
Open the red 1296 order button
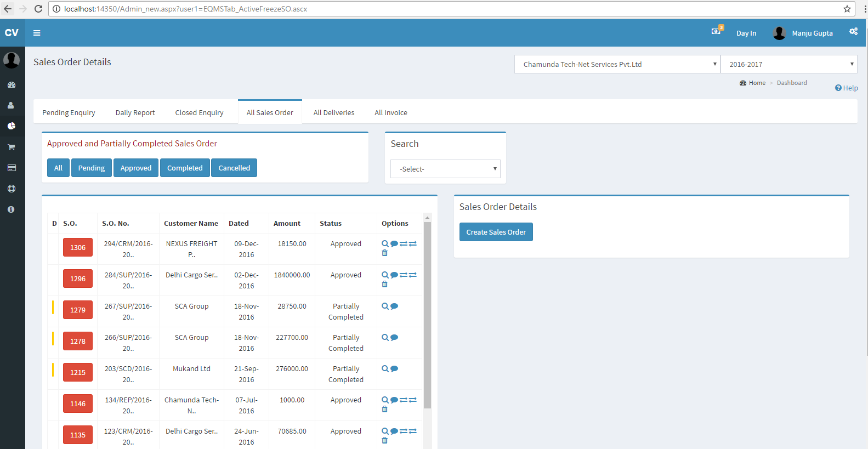pyautogui.click(x=78, y=279)
